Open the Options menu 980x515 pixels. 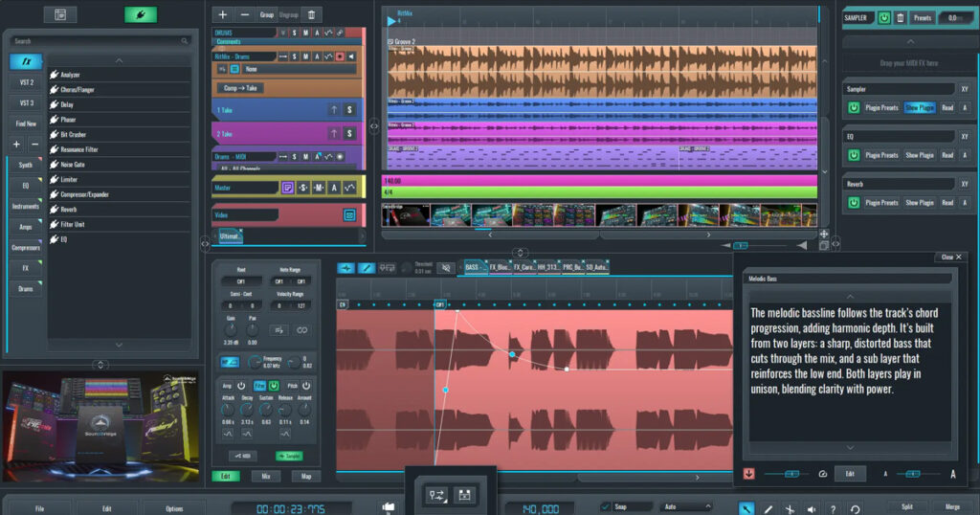click(x=174, y=508)
